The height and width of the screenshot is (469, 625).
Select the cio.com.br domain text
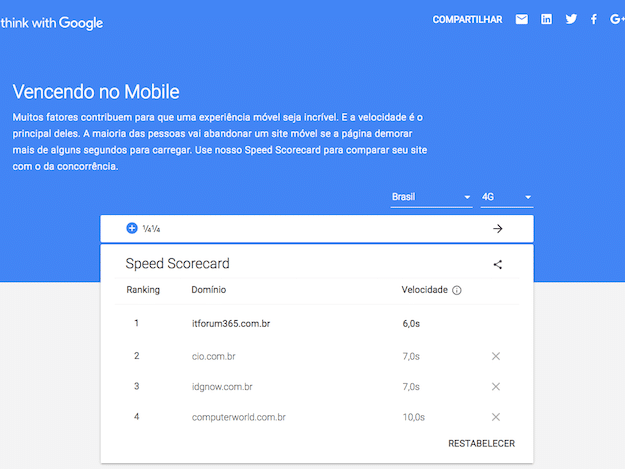[214, 356]
